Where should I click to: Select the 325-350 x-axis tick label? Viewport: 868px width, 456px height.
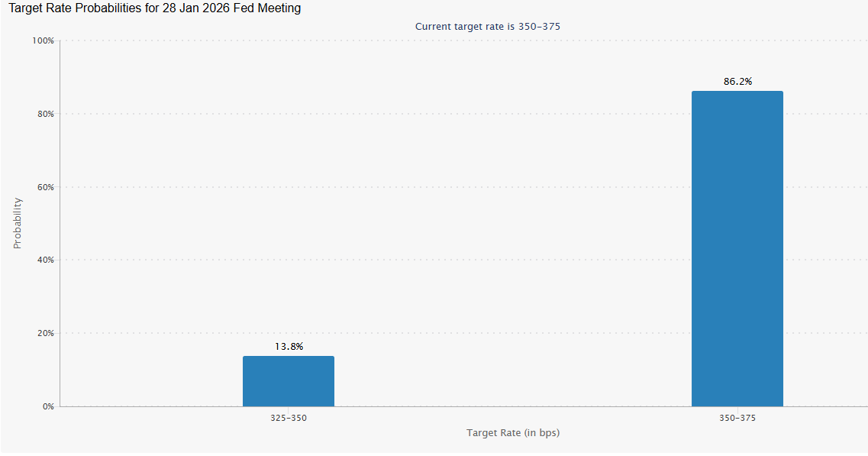[x=289, y=419]
